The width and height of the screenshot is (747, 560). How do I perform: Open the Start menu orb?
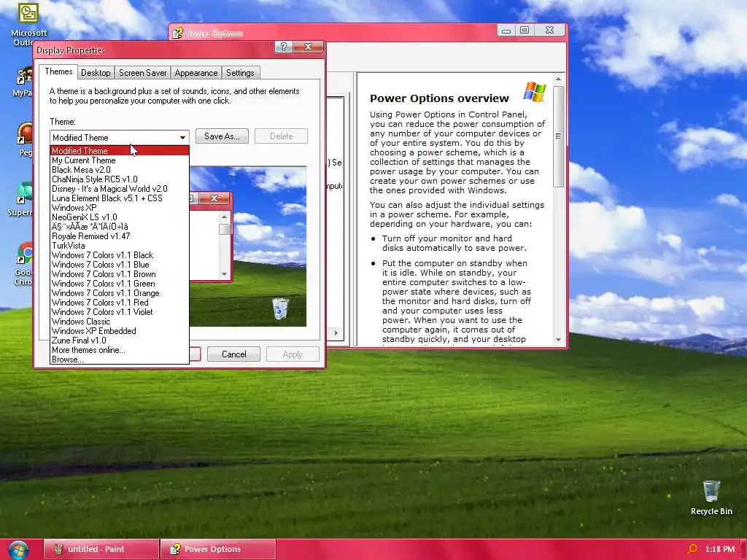[18, 550]
